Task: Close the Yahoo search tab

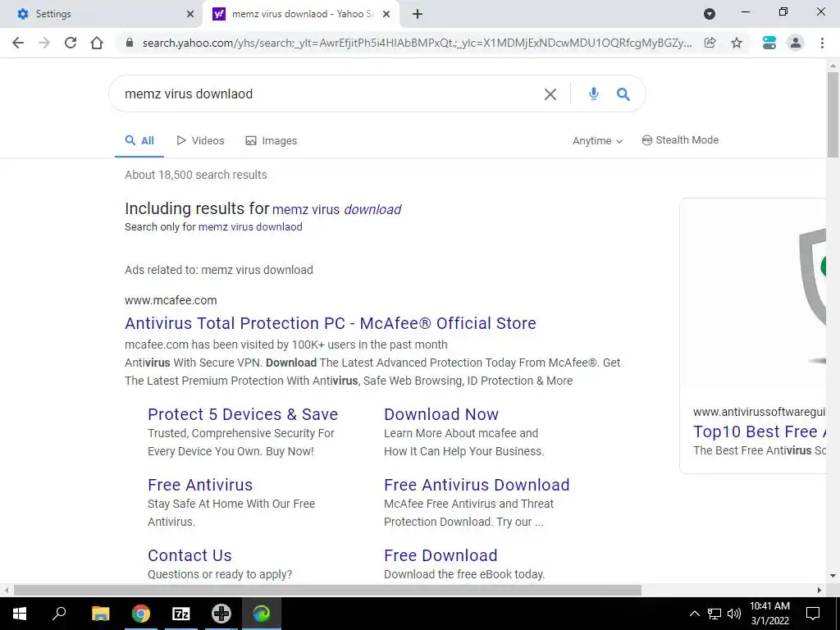Action: tap(386, 14)
